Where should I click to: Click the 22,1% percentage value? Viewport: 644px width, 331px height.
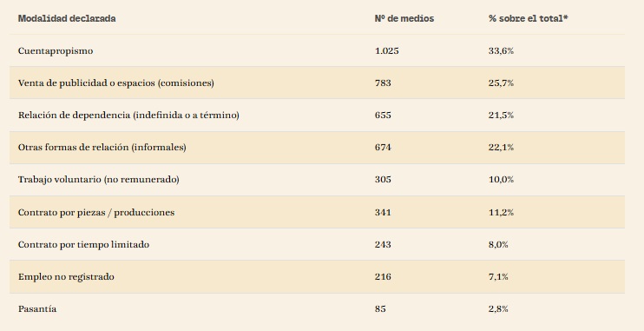[x=501, y=147]
